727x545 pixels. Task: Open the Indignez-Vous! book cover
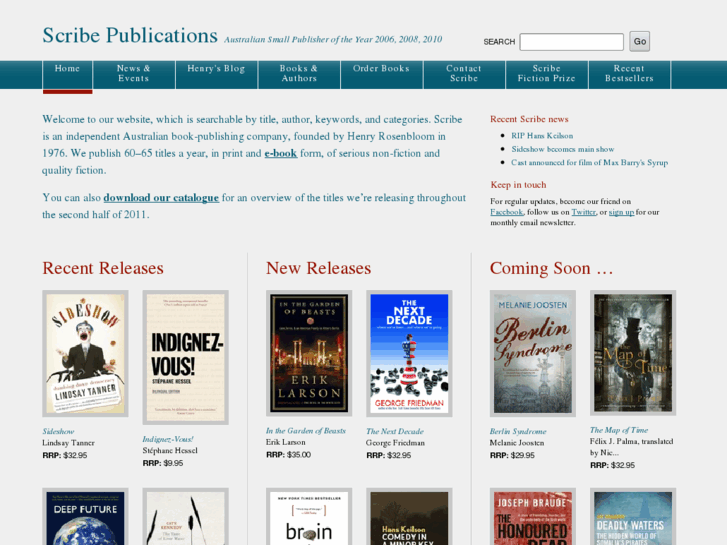[185, 358]
